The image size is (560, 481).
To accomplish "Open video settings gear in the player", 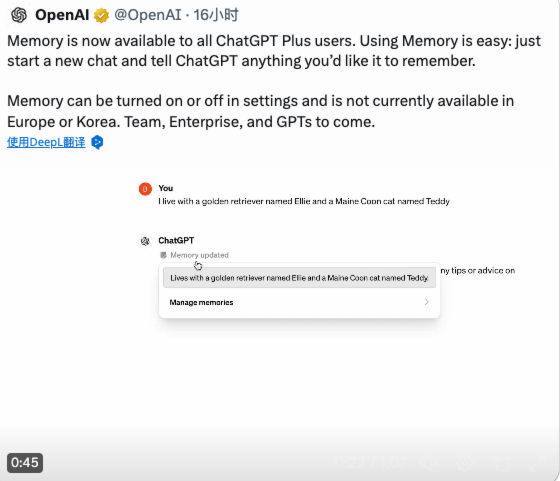I will click(465, 464).
